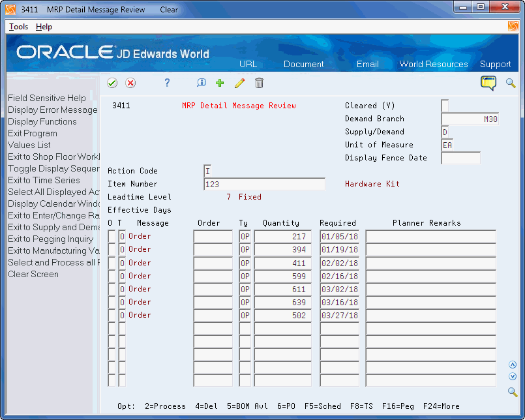Click the Supply/Demand field
525x420 pixels.
[x=445, y=132]
